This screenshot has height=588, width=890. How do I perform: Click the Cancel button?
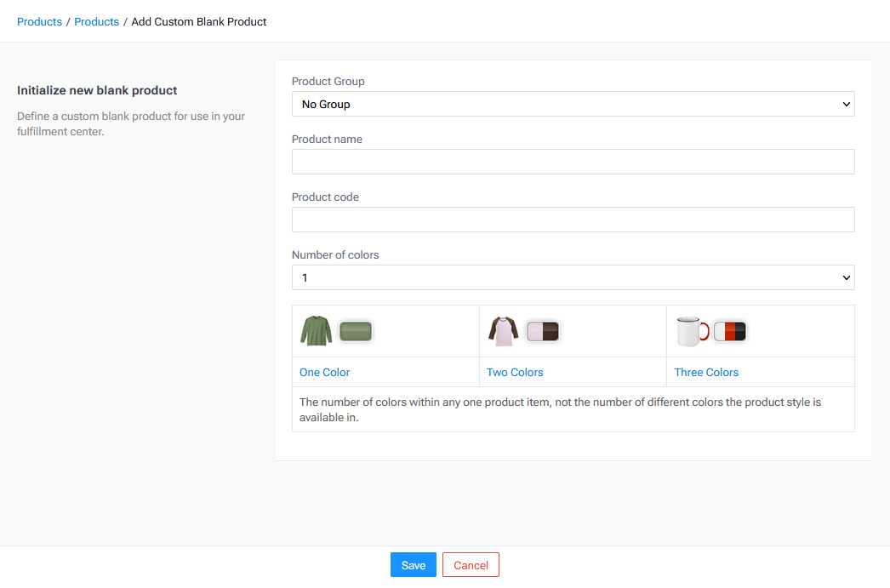click(x=471, y=564)
